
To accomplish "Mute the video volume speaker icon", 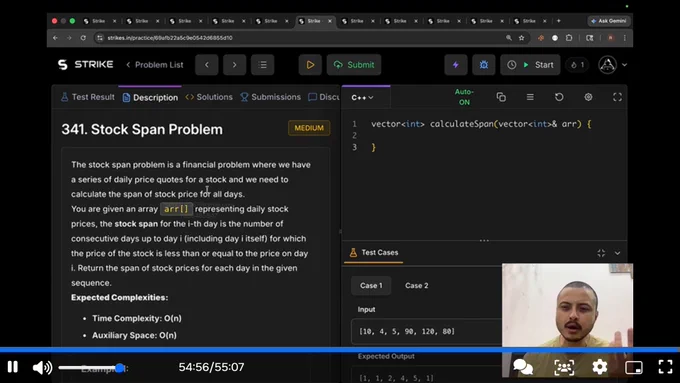I will (42, 367).
